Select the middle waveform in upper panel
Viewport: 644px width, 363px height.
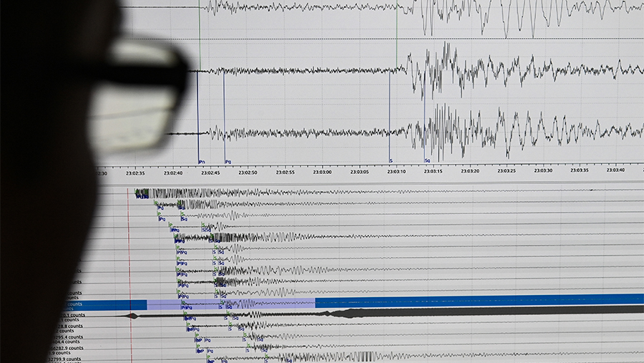coord(429,70)
